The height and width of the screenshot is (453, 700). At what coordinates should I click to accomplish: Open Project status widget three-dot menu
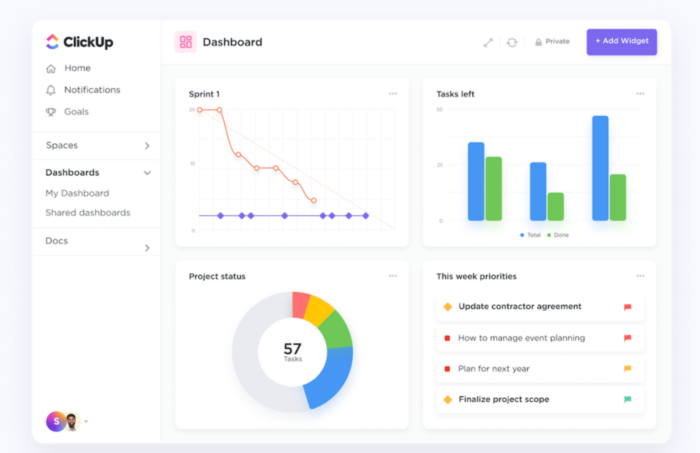pyautogui.click(x=393, y=276)
